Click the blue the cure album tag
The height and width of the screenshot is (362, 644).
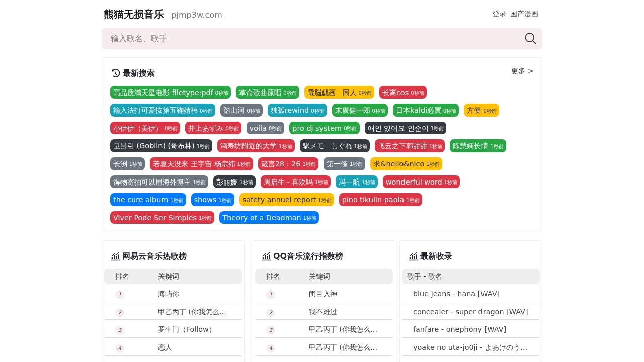pyautogui.click(x=148, y=200)
